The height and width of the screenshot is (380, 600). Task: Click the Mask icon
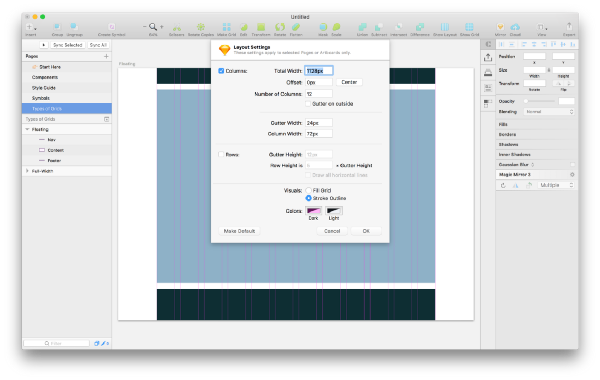[x=323, y=27]
